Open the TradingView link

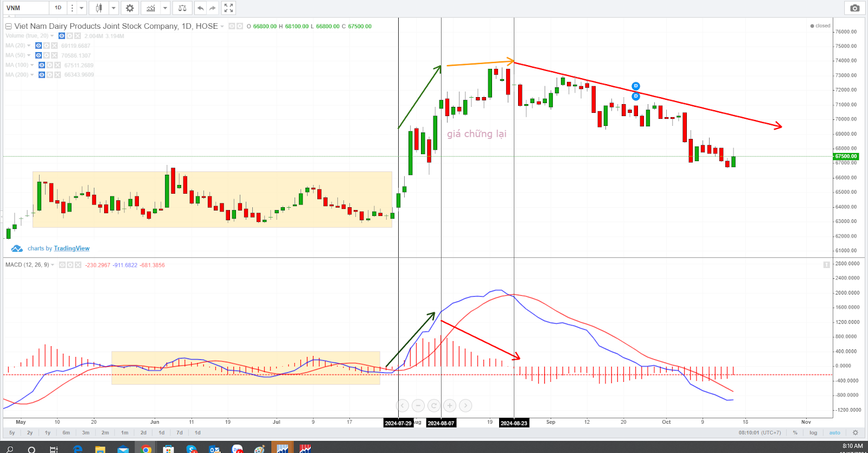click(x=72, y=248)
